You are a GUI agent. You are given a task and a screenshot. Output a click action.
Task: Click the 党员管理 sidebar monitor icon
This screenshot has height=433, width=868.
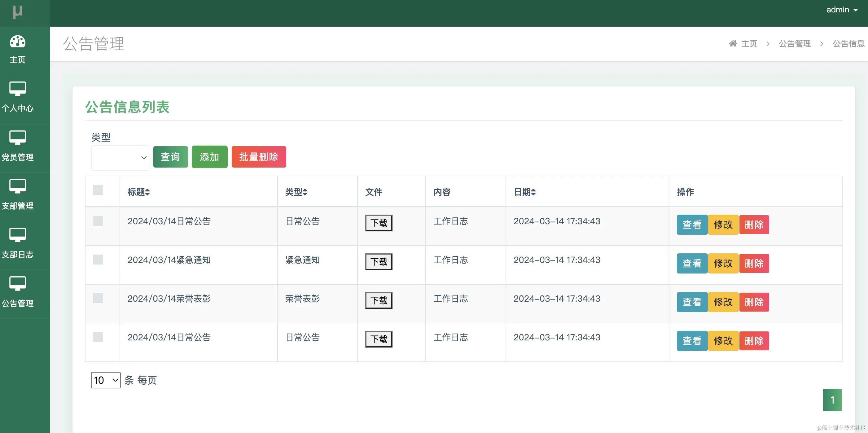tap(18, 138)
